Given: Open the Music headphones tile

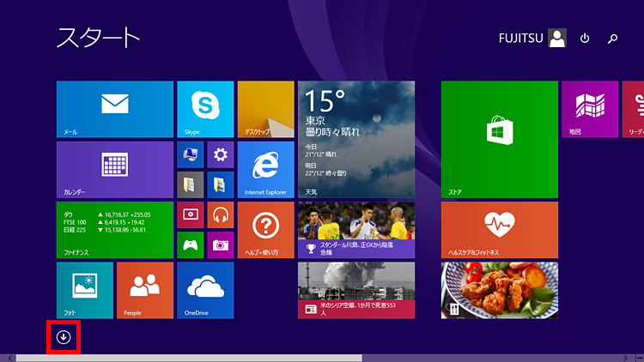Looking at the screenshot, I should (221, 214).
